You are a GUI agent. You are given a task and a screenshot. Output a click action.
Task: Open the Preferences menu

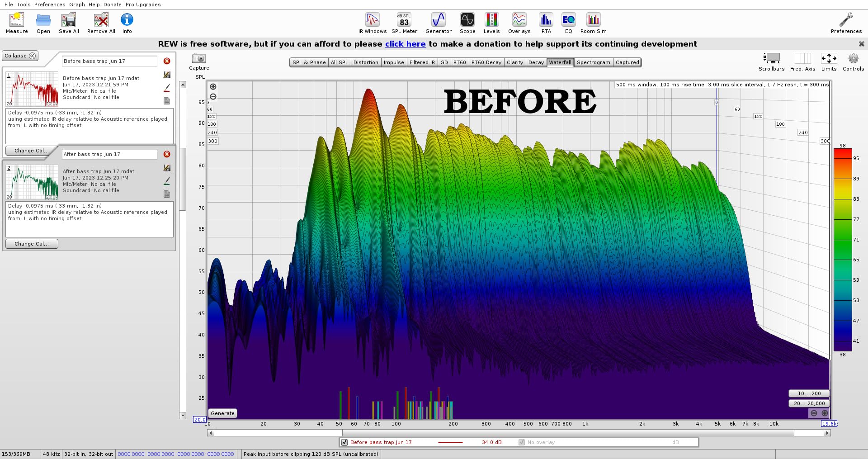click(x=50, y=5)
